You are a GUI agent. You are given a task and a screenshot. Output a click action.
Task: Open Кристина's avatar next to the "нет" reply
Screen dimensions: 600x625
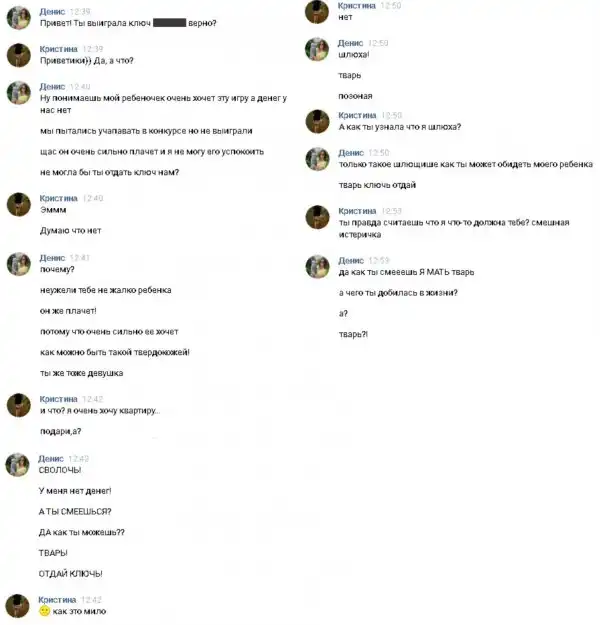317,12
